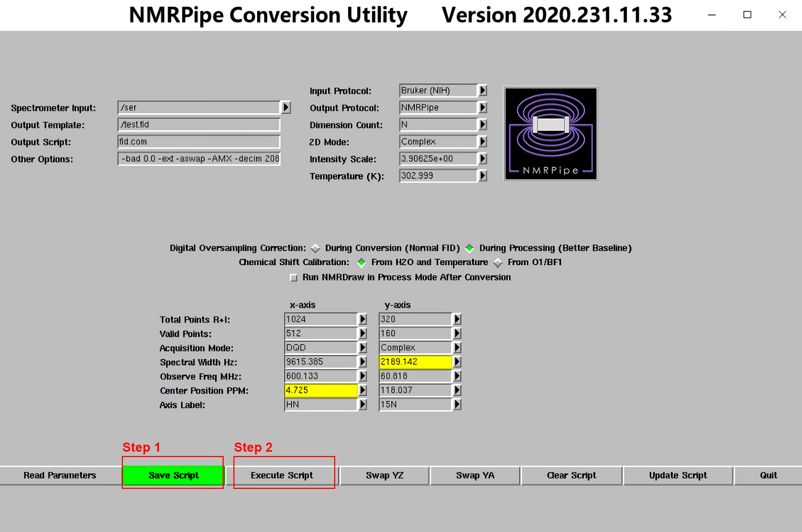Click x-axis Observe Freq 600.133 field
Screen dimensions: 802x532
click(321, 376)
